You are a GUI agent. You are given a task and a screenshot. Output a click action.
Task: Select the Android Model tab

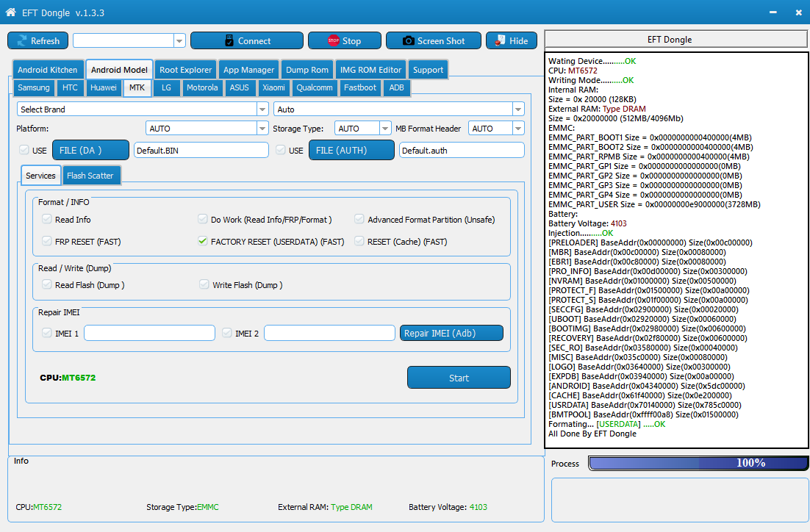tap(119, 70)
